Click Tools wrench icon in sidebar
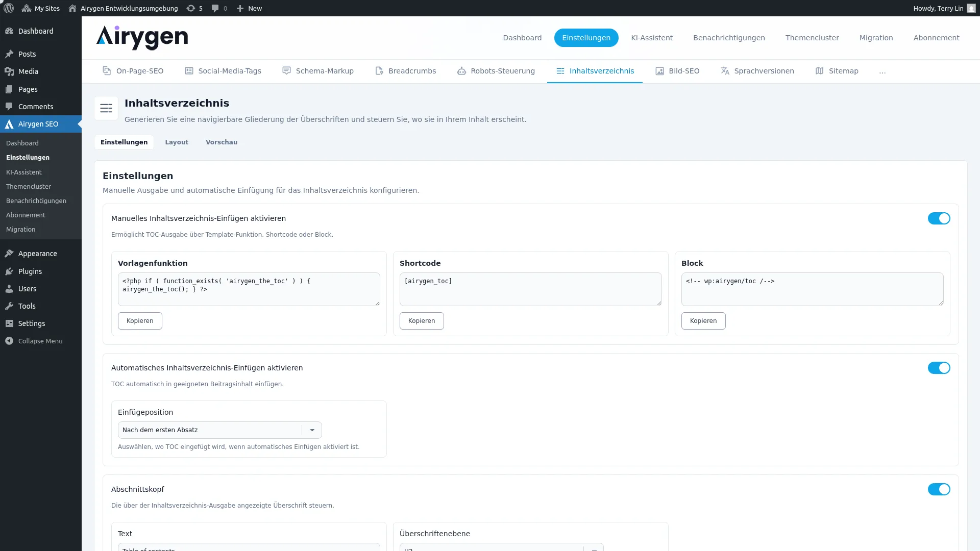Screen dimensions: 980x551 [x=9, y=306]
